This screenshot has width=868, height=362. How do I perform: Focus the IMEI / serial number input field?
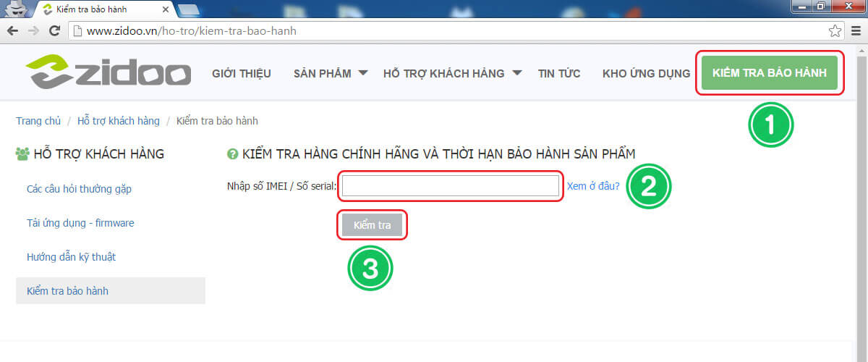451,186
